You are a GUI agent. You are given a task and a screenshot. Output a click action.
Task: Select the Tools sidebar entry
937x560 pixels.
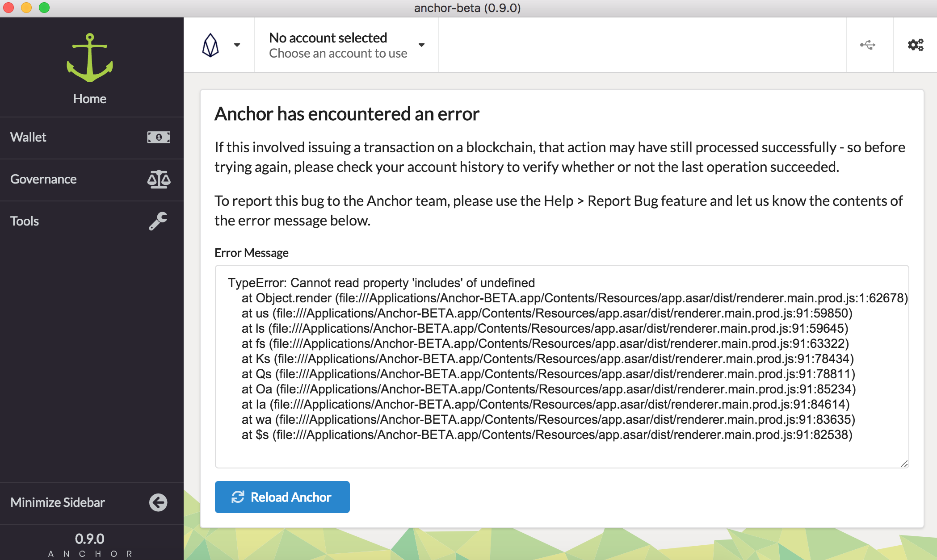tap(24, 221)
